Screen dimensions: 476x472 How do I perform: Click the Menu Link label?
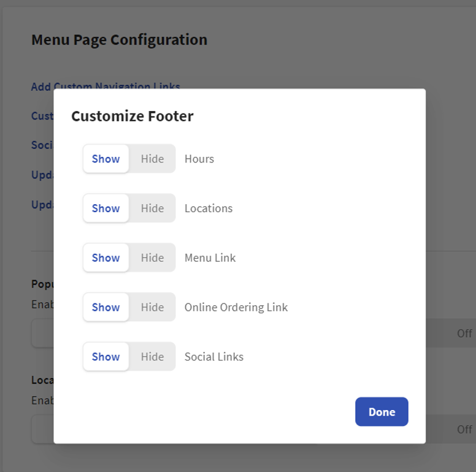click(x=210, y=258)
